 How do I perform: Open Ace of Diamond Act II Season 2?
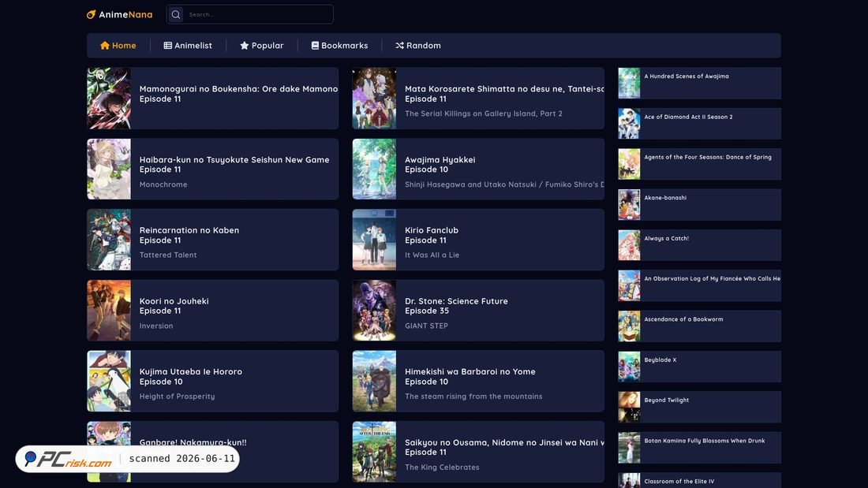click(x=700, y=124)
